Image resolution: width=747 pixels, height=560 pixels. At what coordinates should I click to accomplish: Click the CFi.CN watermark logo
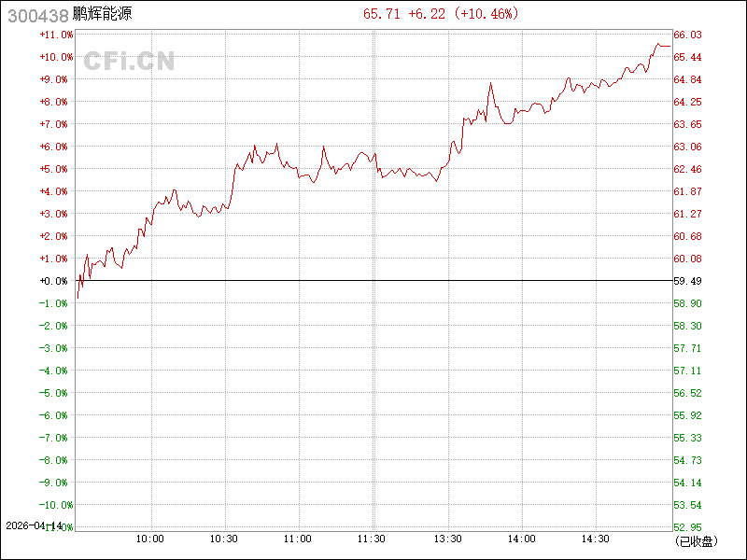coord(129,61)
